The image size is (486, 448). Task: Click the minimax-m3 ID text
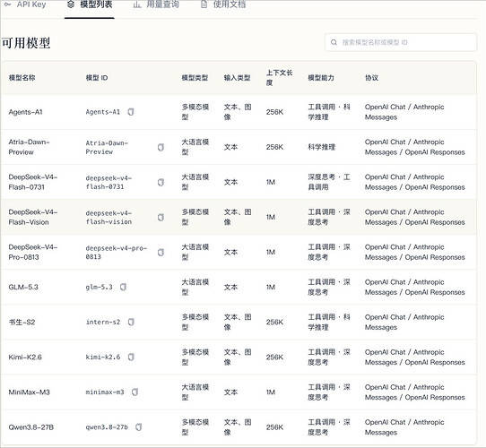[x=105, y=392]
